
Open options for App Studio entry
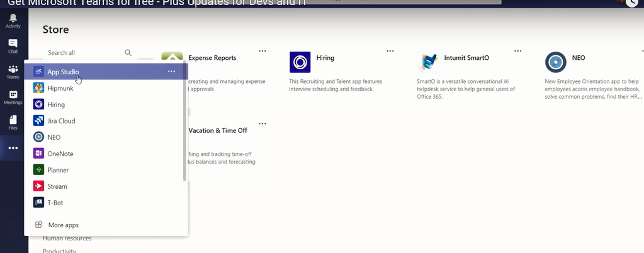tap(171, 72)
